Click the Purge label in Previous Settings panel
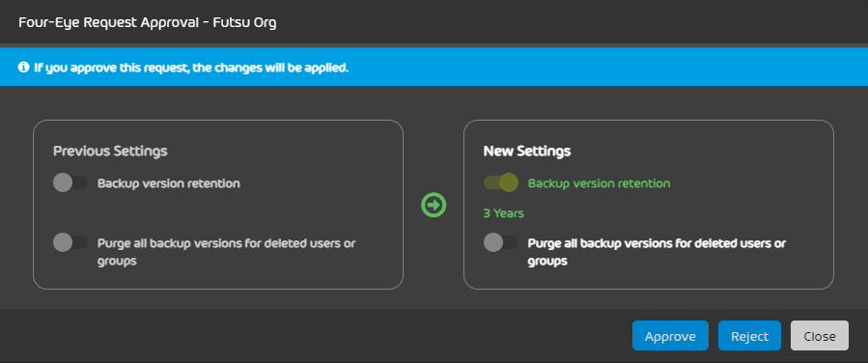Viewport: 868px width, 363px height. [x=226, y=252]
